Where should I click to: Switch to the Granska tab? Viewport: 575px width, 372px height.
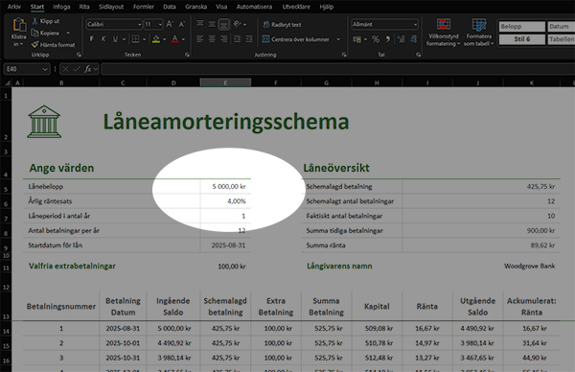point(196,7)
